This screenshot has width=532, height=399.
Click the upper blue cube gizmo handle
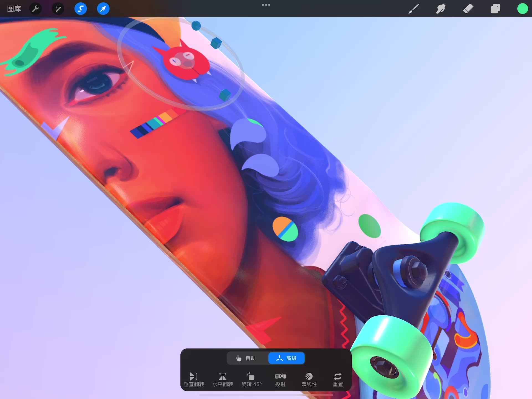(x=216, y=43)
